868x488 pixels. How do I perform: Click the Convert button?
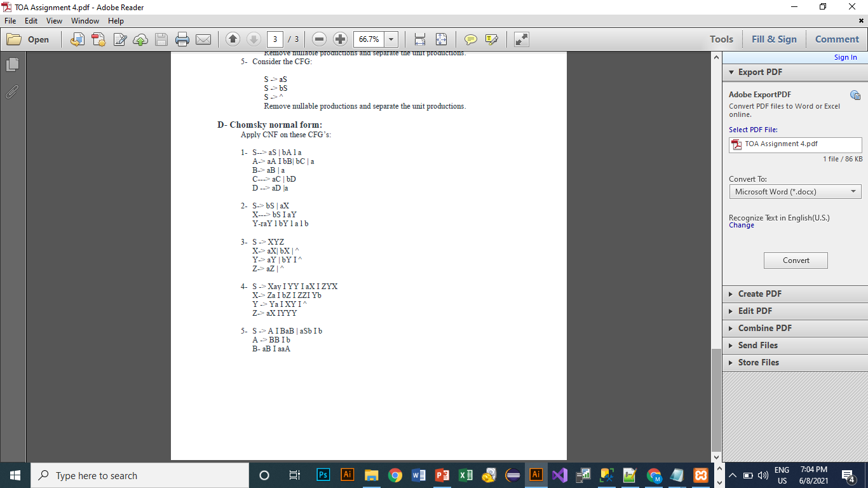coord(796,260)
